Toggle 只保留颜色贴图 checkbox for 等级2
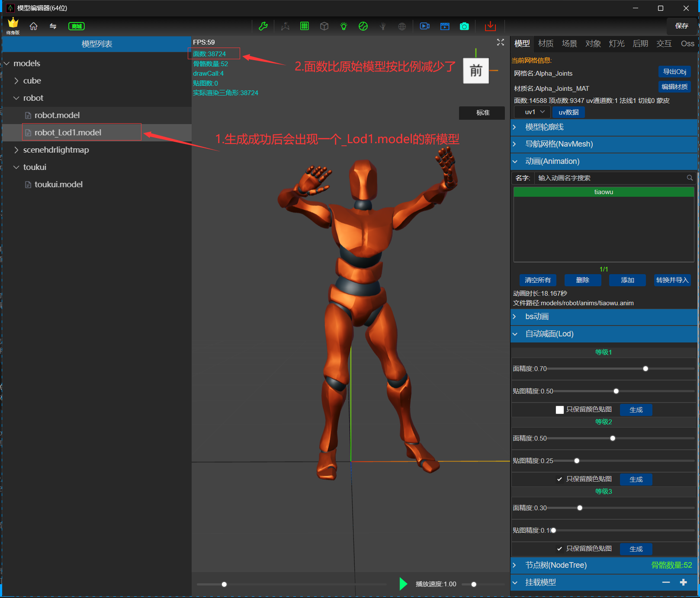700x598 pixels. [559, 479]
